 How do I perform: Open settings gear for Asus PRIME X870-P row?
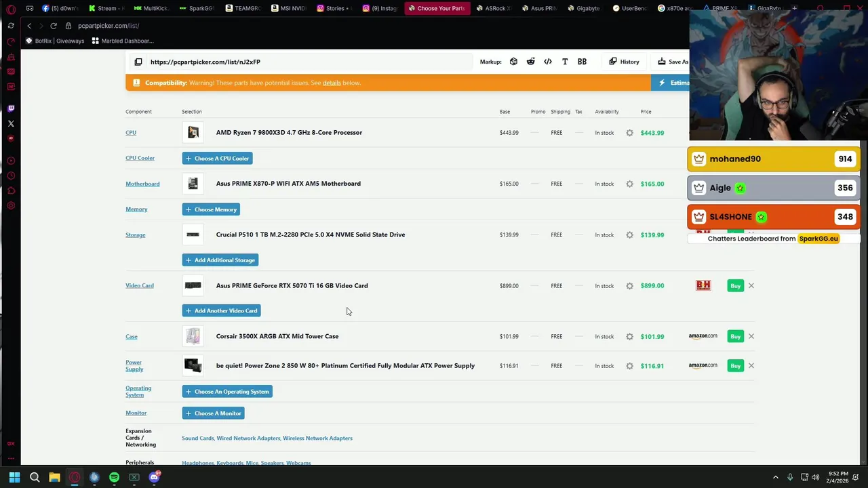point(630,184)
